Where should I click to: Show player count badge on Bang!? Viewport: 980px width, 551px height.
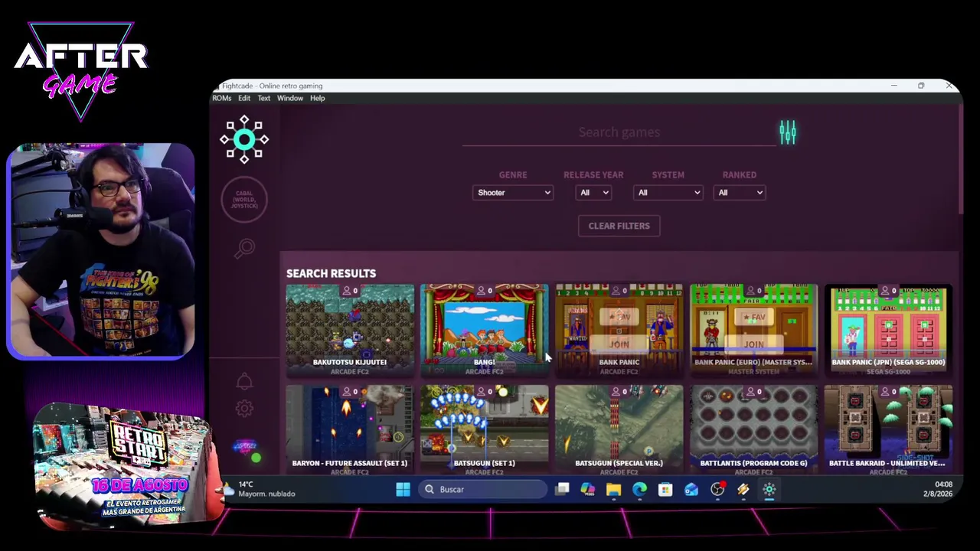484,291
